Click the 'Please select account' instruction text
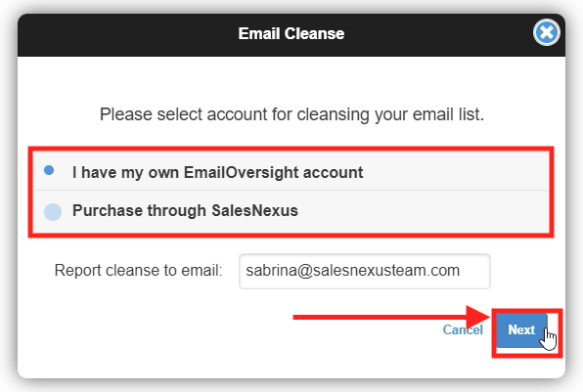583x392 pixels. (291, 114)
